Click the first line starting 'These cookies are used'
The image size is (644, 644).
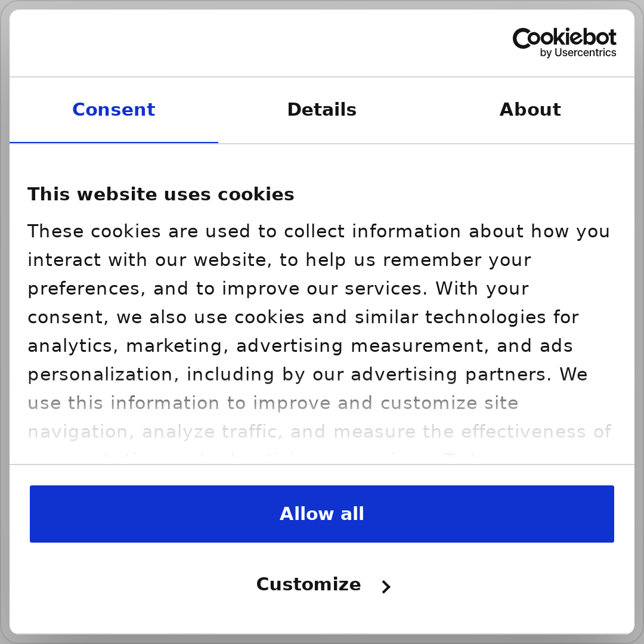318,231
